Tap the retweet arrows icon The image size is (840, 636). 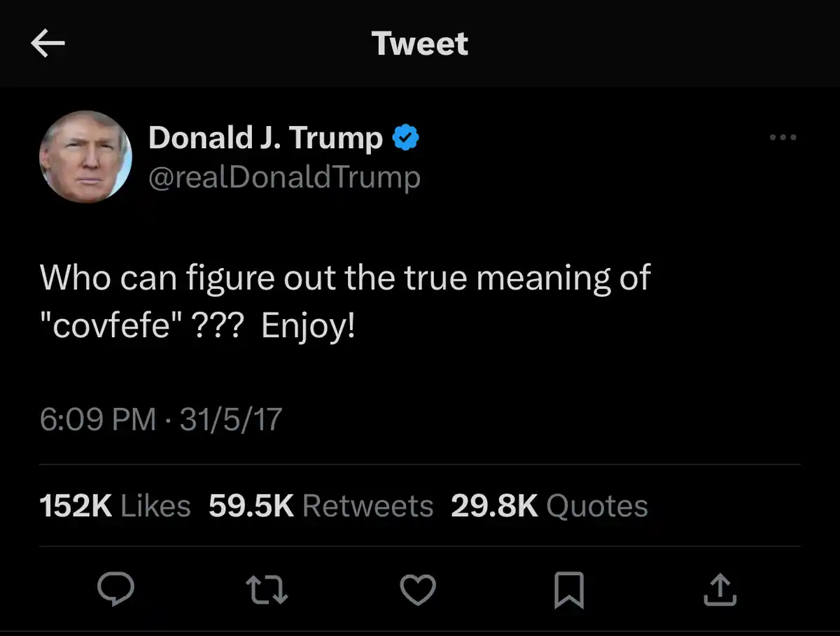(x=268, y=591)
